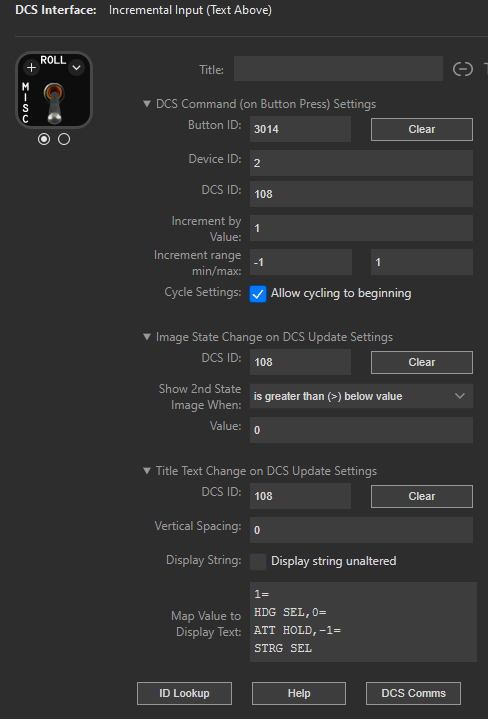
Task: Enable Display string unaltered checkbox
Action: [258, 561]
